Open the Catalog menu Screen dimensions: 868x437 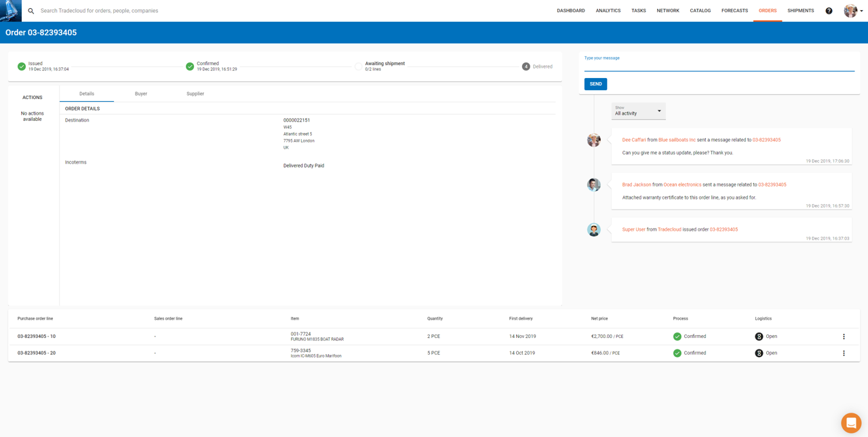point(701,11)
